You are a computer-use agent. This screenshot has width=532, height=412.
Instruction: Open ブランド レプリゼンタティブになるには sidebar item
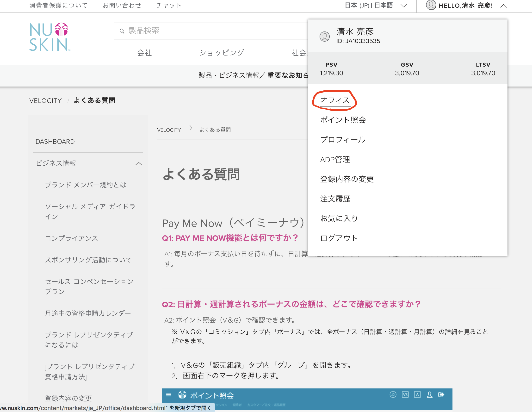click(x=89, y=340)
